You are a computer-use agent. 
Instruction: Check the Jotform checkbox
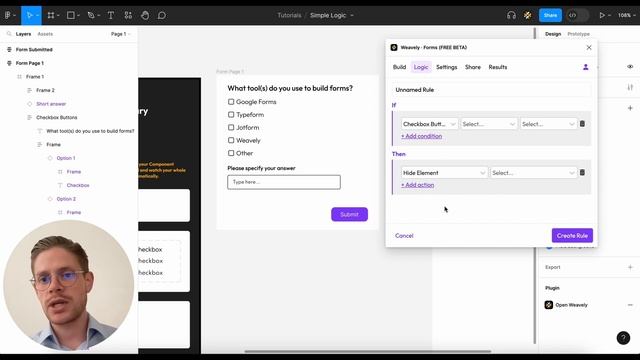tap(231, 127)
